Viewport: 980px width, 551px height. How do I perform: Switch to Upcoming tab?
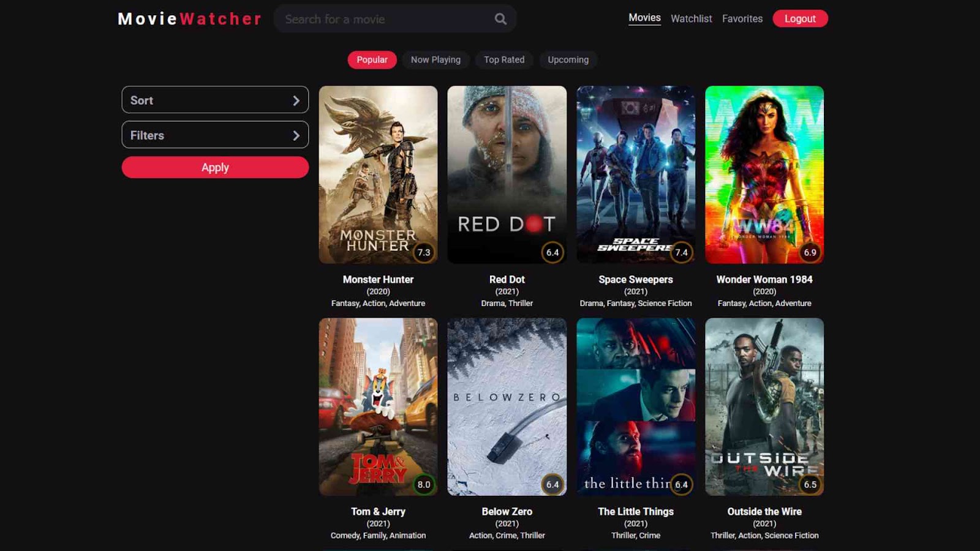pos(568,59)
